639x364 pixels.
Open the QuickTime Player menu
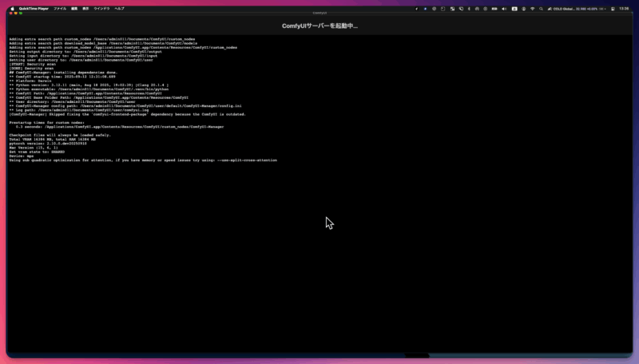(34, 9)
